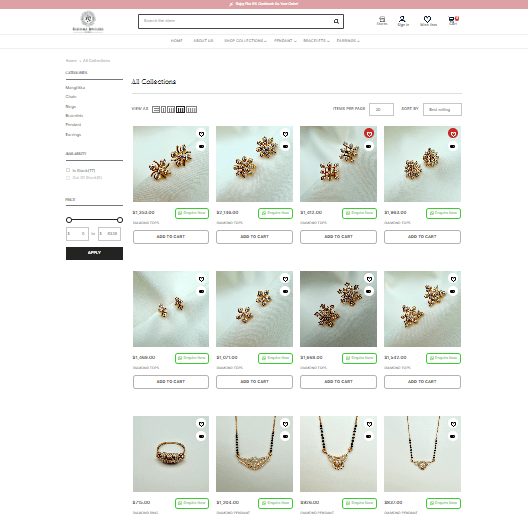Screen dimensions: 528x514
Task: Select Rings category in sidebar
Action: coord(70,106)
